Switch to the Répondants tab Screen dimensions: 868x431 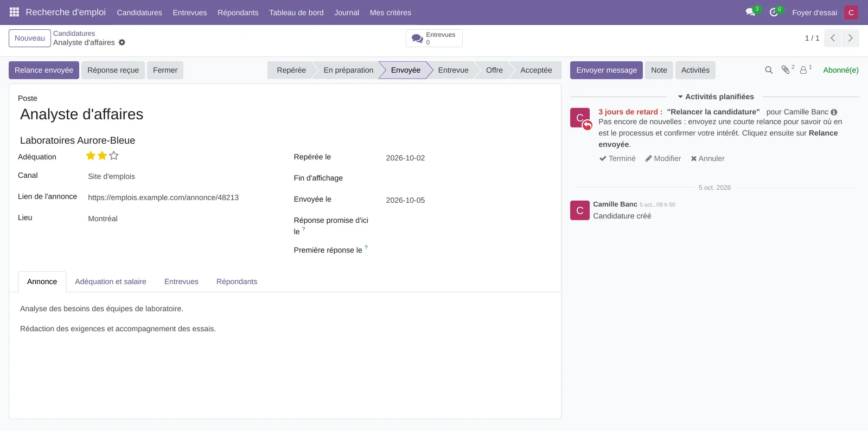point(237,281)
